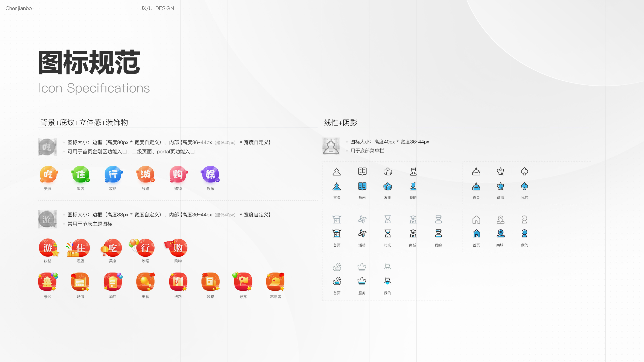The width and height of the screenshot is (644, 362).
Task: Click the active 时光 hourglass icon
Action: (x=387, y=234)
